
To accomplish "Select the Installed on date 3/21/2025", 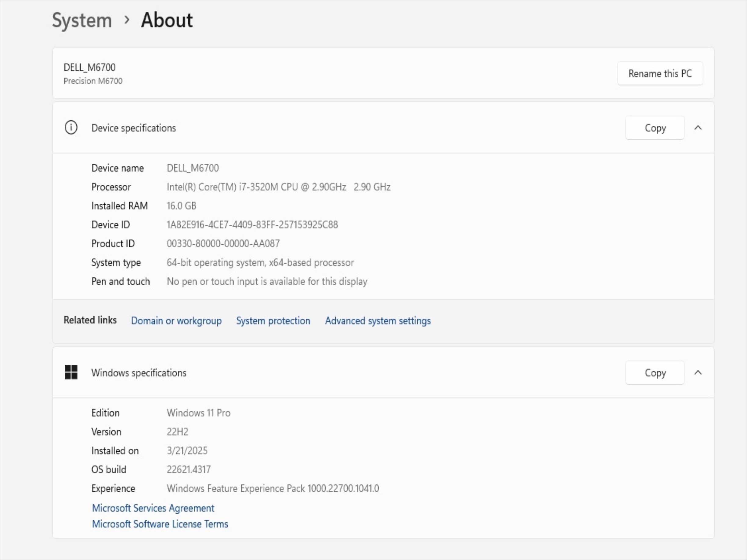I will (x=187, y=450).
